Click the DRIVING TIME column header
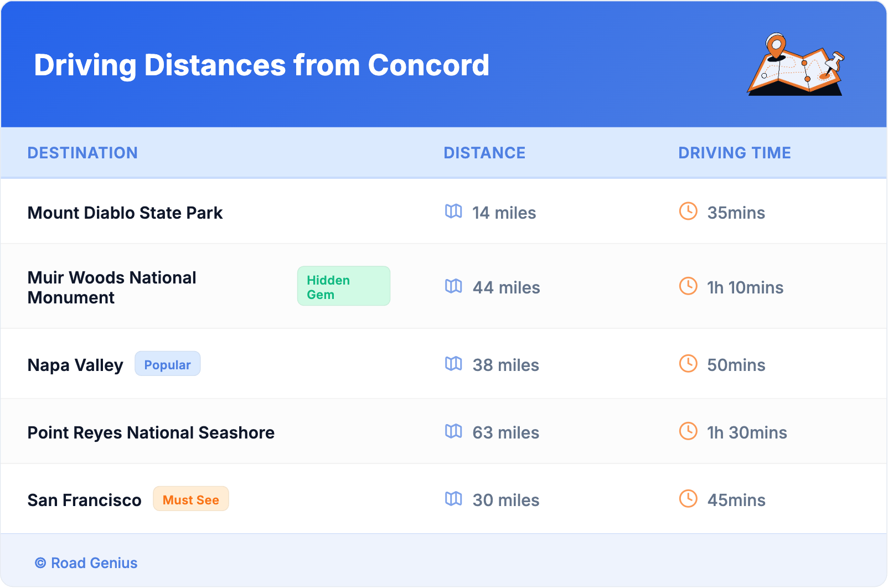The image size is (888, 588). pos(735,153)
